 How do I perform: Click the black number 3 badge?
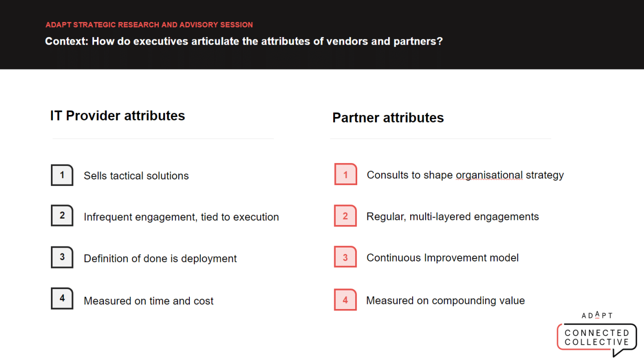click(x=62, y=257)
